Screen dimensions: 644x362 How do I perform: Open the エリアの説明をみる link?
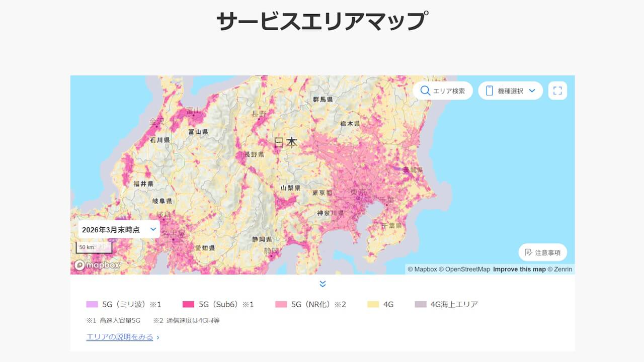(120, 337)
